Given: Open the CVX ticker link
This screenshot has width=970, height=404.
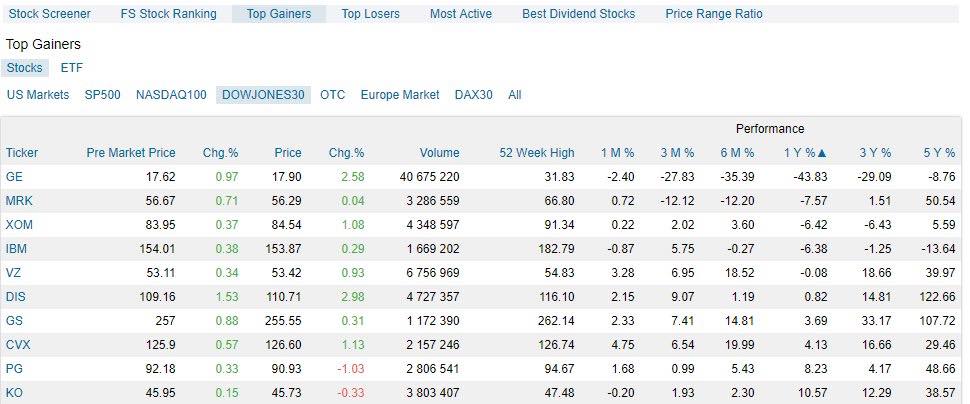Looking at the screenshot, I should [x=17, y=345].
